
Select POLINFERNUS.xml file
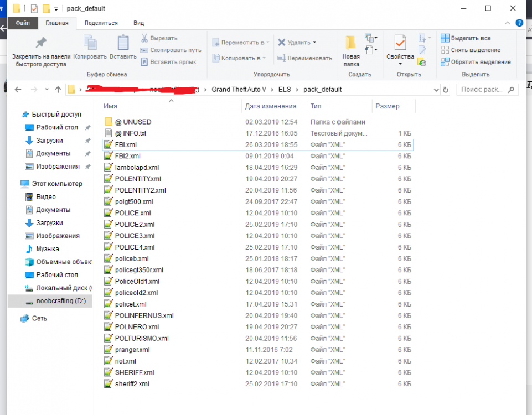pos(144,315)
